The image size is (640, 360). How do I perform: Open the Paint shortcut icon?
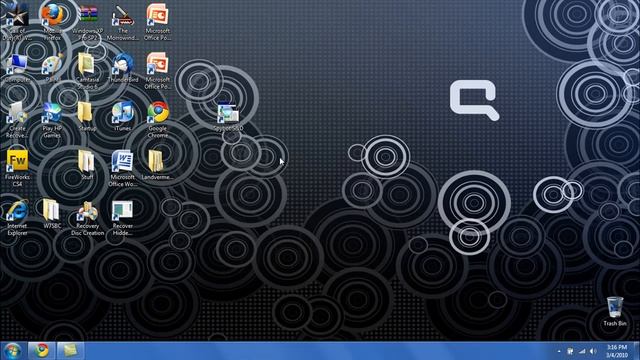[52, 65]
